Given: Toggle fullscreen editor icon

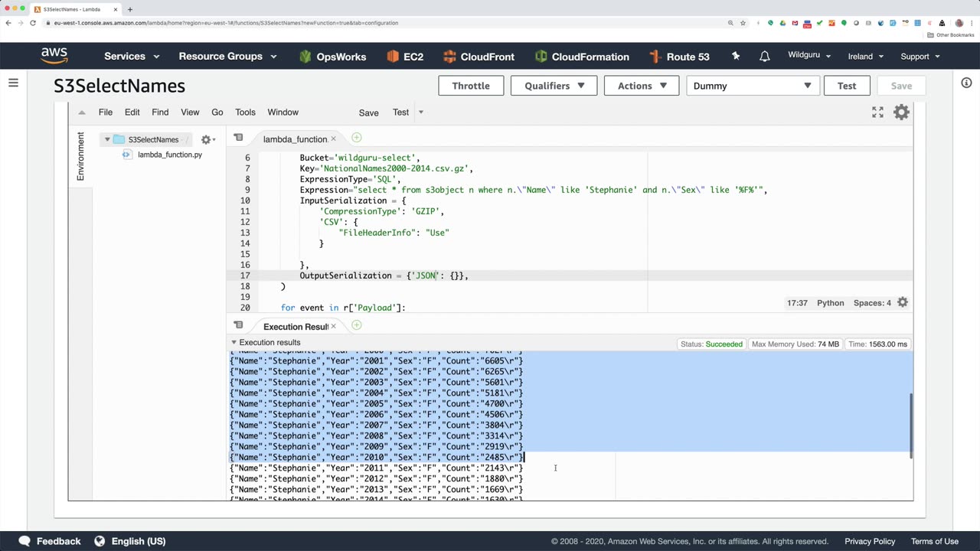Looking at the screenshot, I should point(877,112).
